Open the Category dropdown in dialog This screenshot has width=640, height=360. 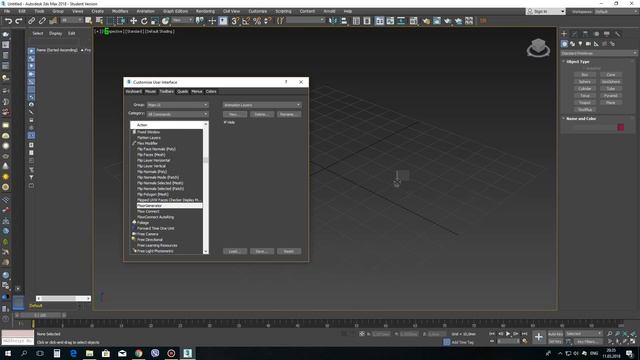(178, 114)
